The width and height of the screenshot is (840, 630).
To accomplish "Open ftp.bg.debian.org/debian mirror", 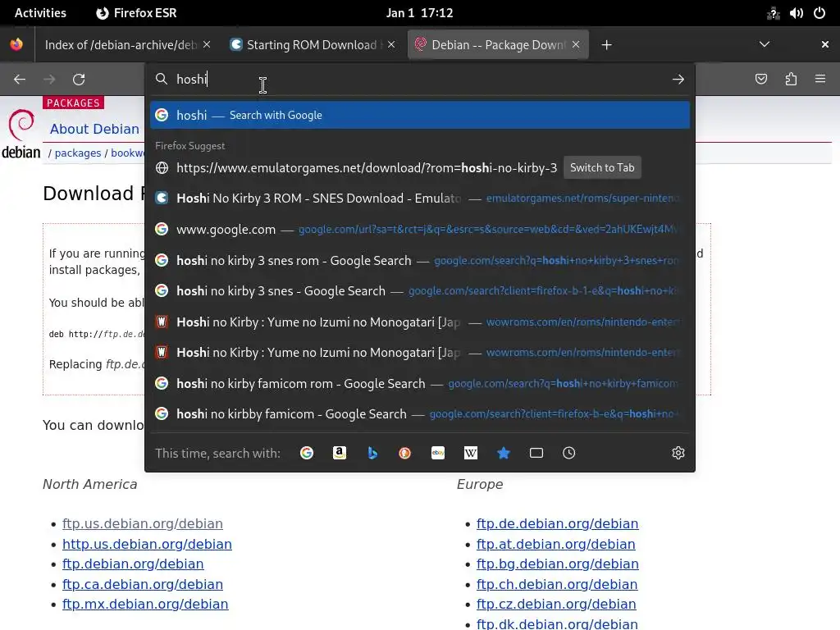I will (x=557, y=564).
